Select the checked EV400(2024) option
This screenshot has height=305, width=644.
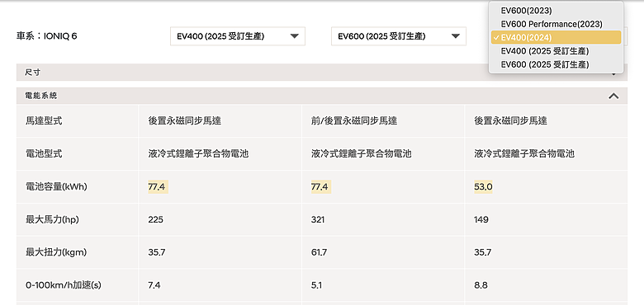point(556,37)
